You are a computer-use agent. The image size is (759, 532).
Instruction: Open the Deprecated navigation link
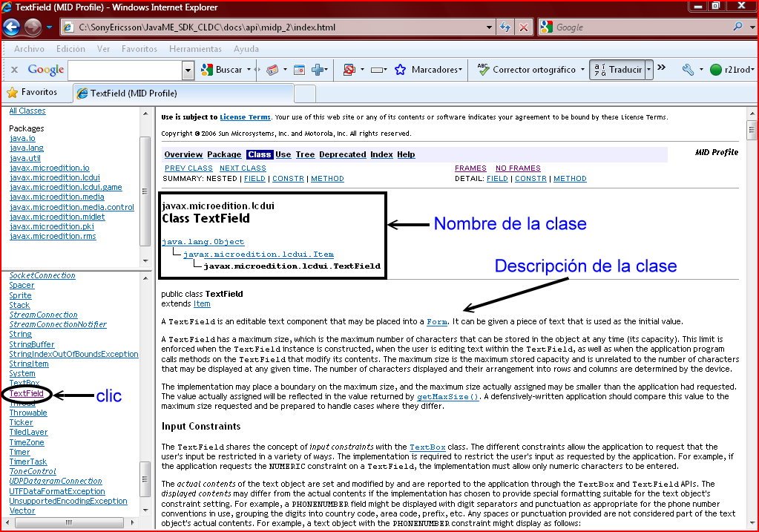pyautogui.click(x=343, y=154)
